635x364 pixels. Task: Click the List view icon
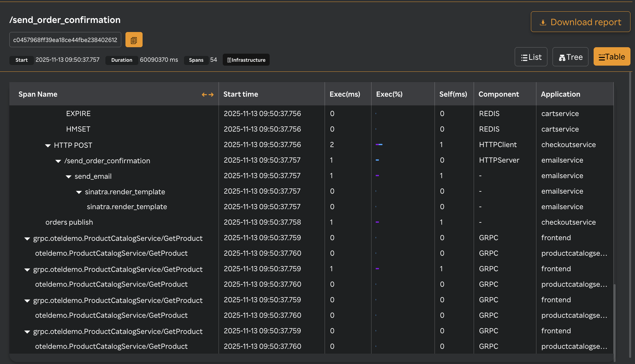point(524,57)
